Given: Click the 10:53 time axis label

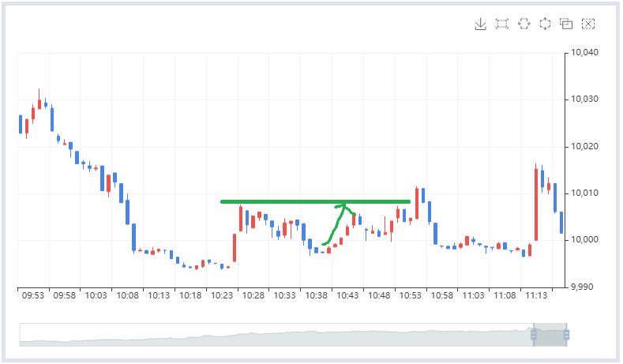Looking at the screenshot, I should pos(411,295).
